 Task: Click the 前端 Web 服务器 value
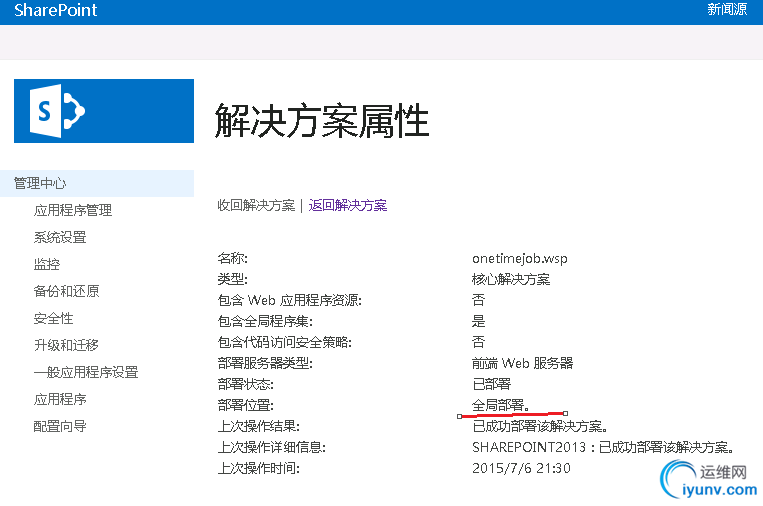pos(523,363)
